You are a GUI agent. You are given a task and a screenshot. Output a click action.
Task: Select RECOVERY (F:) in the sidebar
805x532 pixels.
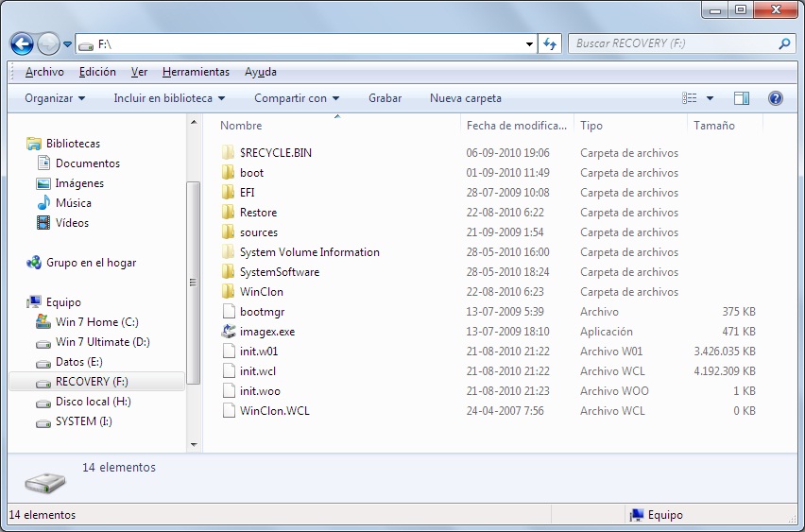pos(96,382)
